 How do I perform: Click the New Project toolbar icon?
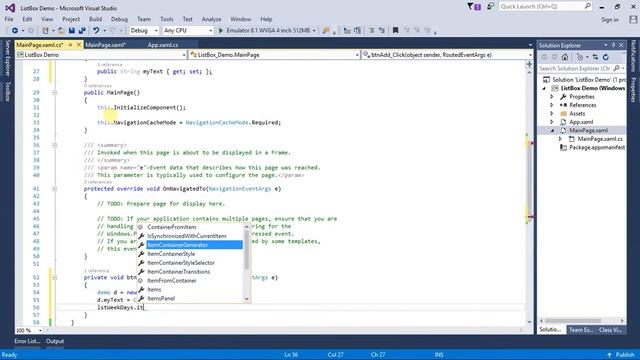[45, 31]
